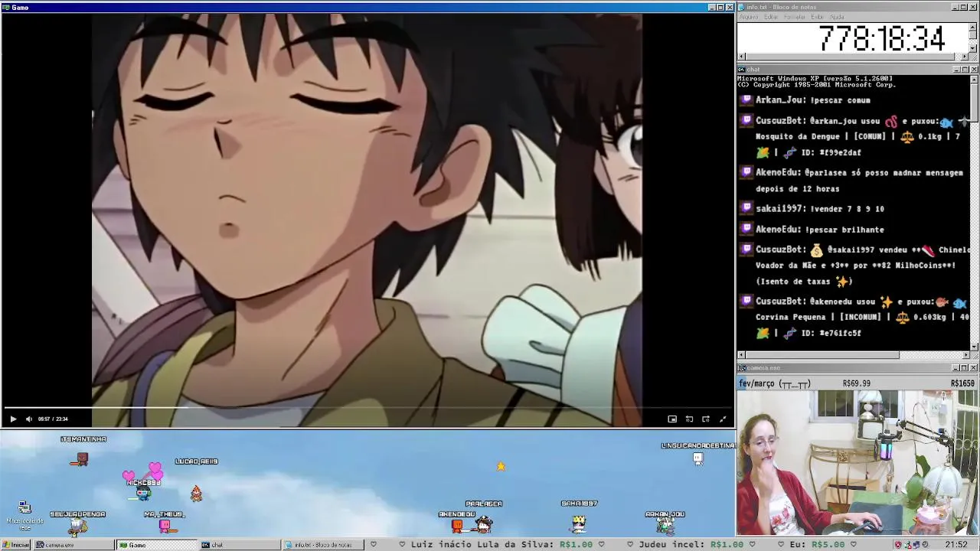Open the Arquivo menu in Notepad
The height and width of the screenshot is (551, 980).
pyautogui.click(x=748, y=17)
